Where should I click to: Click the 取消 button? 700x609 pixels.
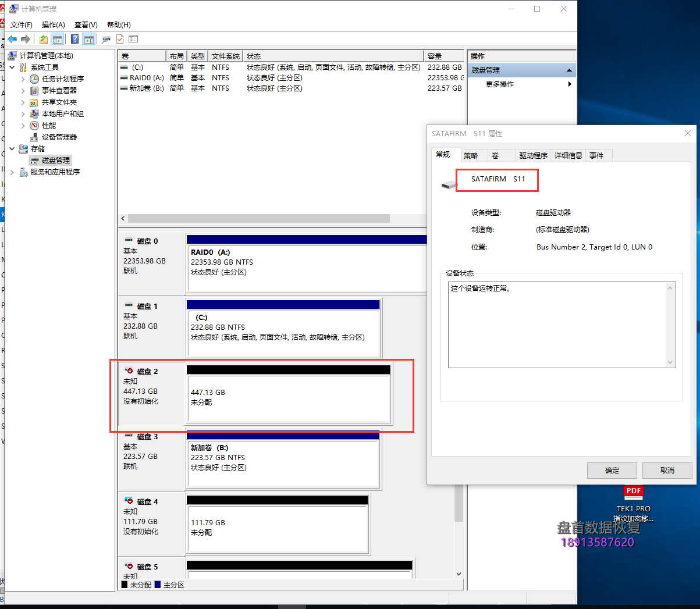pos(667,471)
